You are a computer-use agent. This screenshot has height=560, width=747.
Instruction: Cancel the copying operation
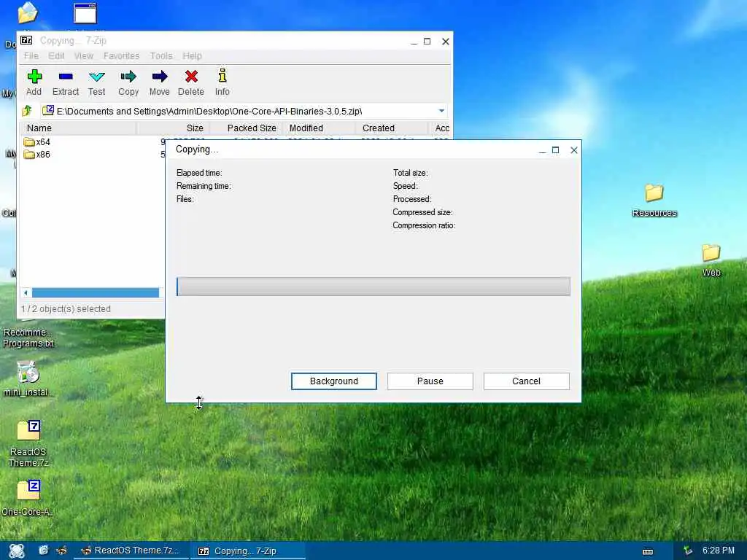click(x=527, y=381)
